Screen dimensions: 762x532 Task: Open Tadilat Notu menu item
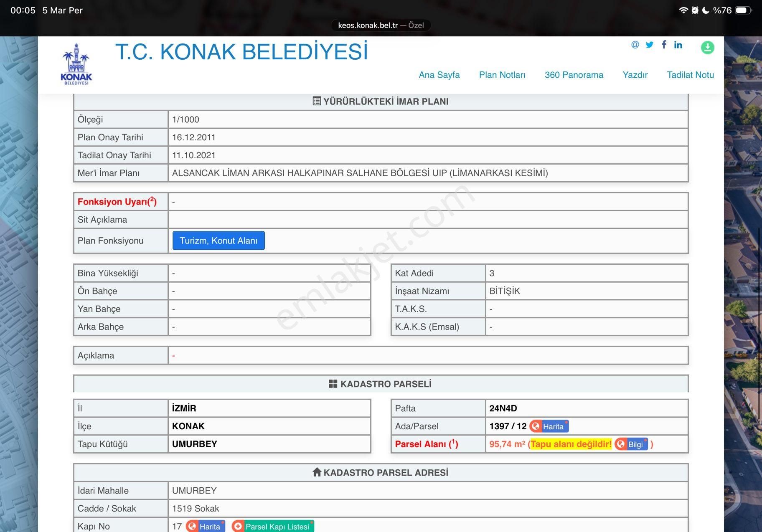pos(690,75)
